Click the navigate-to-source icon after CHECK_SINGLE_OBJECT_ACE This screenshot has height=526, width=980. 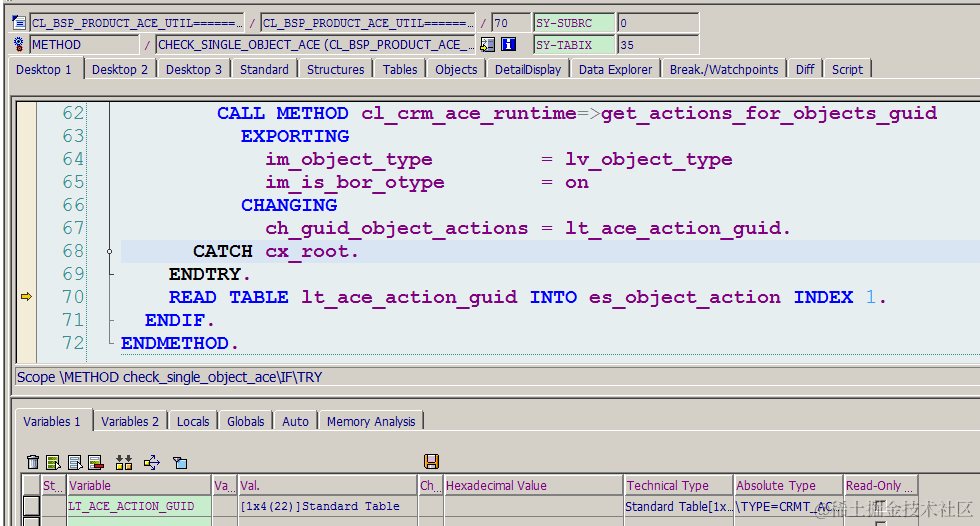(x=488, y=44)
